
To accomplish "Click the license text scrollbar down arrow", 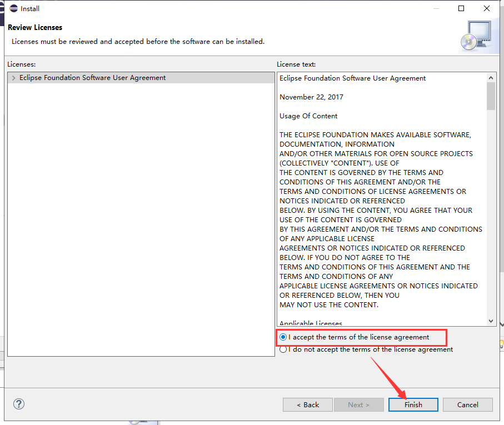I will pyautogui.click(x=491, y=321).
